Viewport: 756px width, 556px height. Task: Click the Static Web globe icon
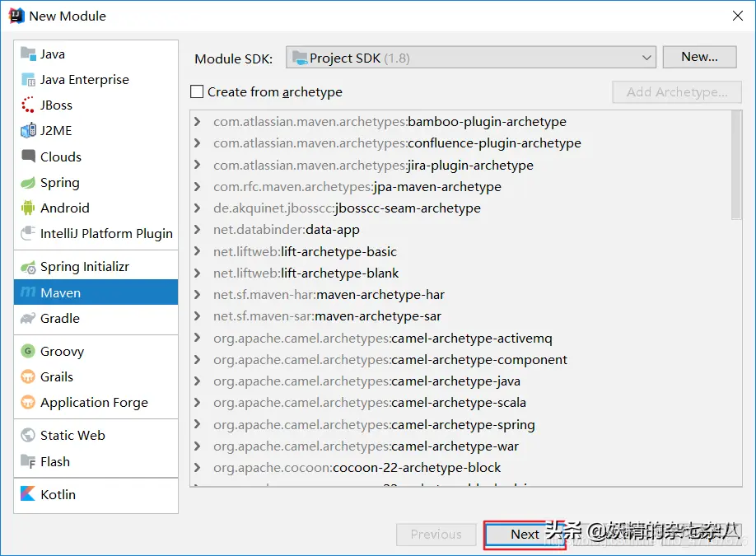click(28, 435)
